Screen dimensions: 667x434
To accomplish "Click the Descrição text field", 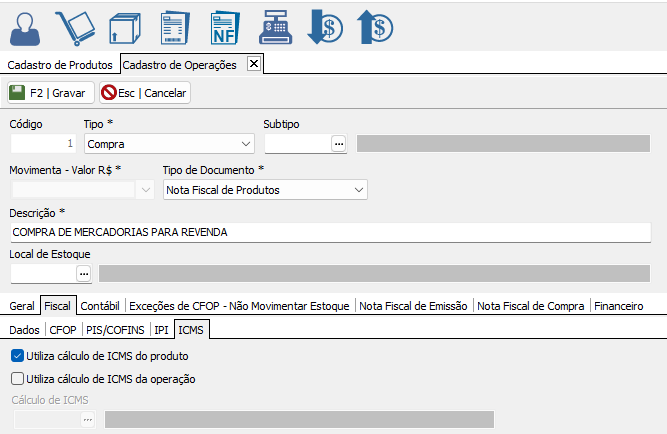I will click(330, 232).
